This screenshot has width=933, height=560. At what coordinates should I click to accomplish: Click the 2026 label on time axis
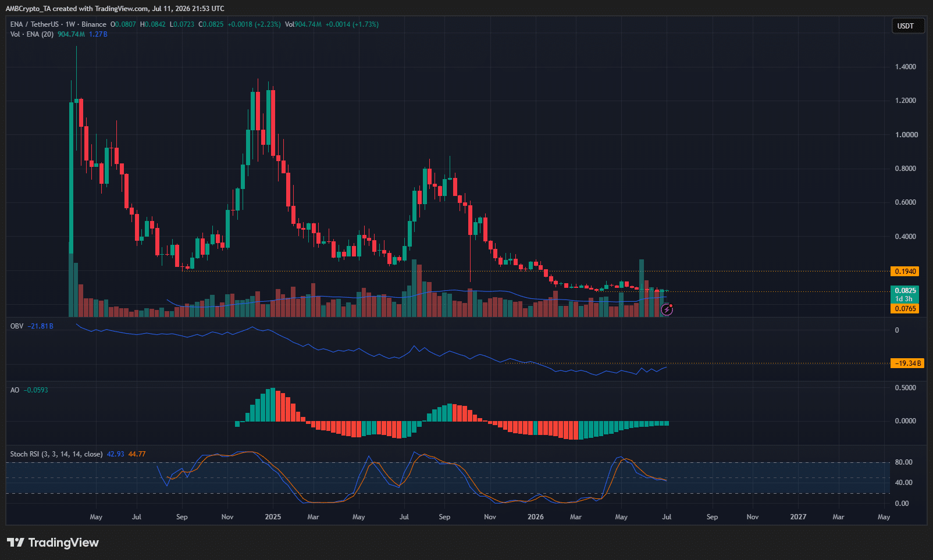point(536,517)
